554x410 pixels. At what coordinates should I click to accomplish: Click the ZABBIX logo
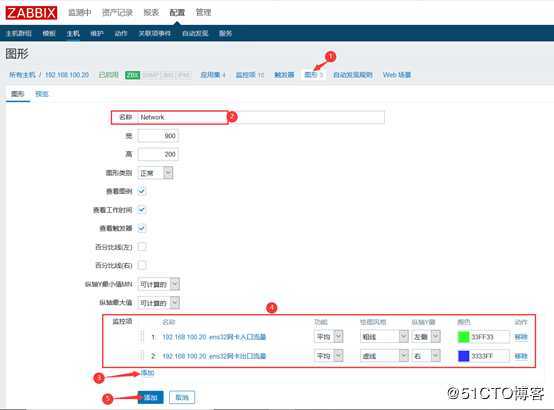[x=31, y=13]
